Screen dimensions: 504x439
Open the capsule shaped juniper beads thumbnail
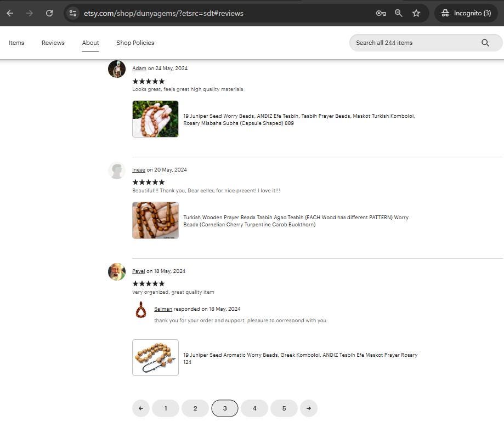pos(155,119)
